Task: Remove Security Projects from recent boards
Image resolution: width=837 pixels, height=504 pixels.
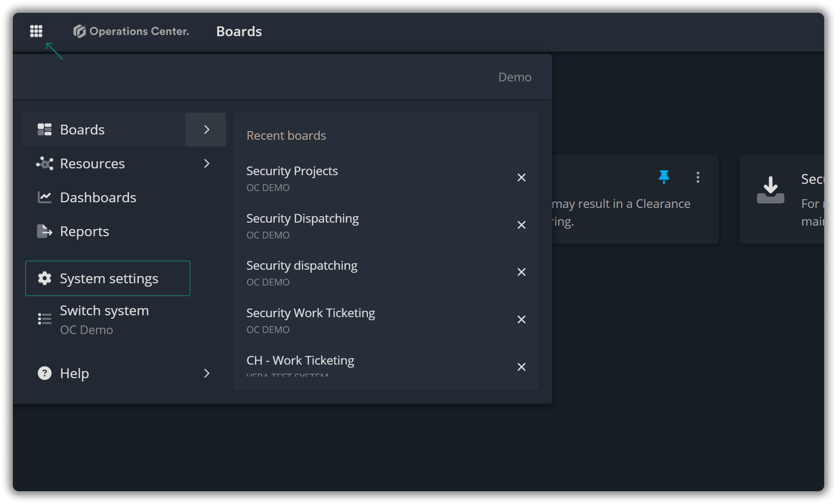Action: pyautogui.click(x=521, y=178)
